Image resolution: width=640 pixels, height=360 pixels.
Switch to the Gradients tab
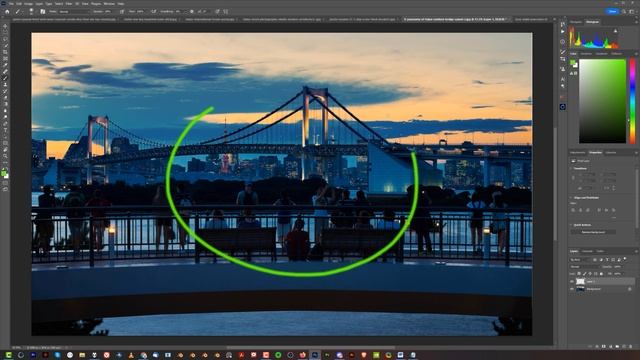click(x=601, y=54)
